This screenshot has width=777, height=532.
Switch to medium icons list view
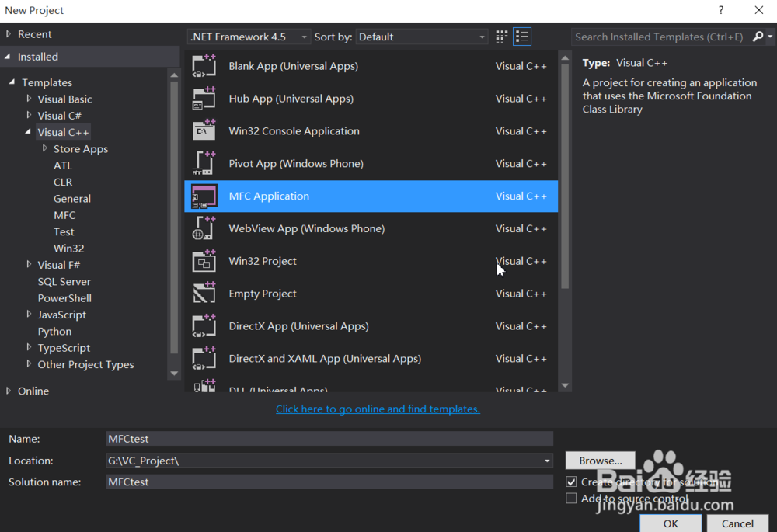point(522,37)
